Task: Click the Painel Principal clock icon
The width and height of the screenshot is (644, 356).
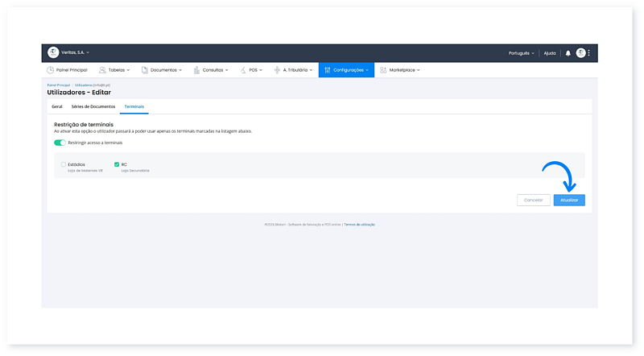Action: [51, 70]
